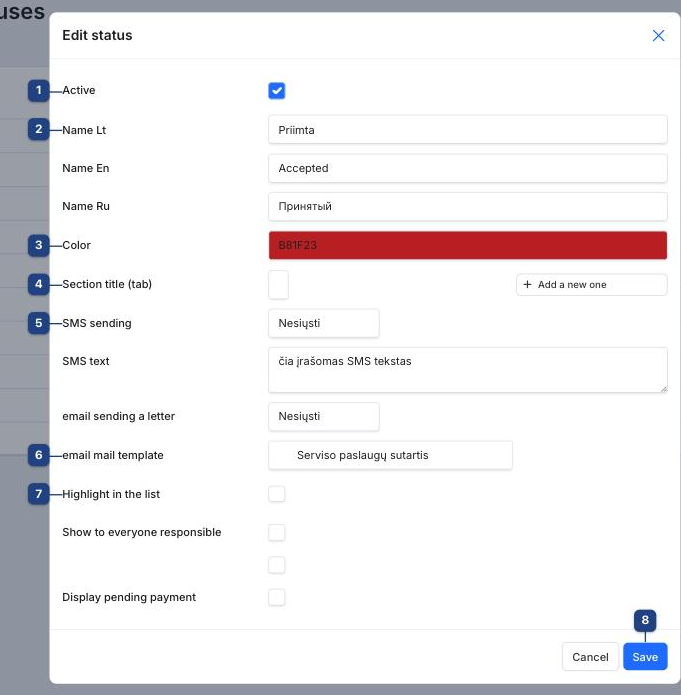Enable Display pending payment checkbox

(277, 597)
